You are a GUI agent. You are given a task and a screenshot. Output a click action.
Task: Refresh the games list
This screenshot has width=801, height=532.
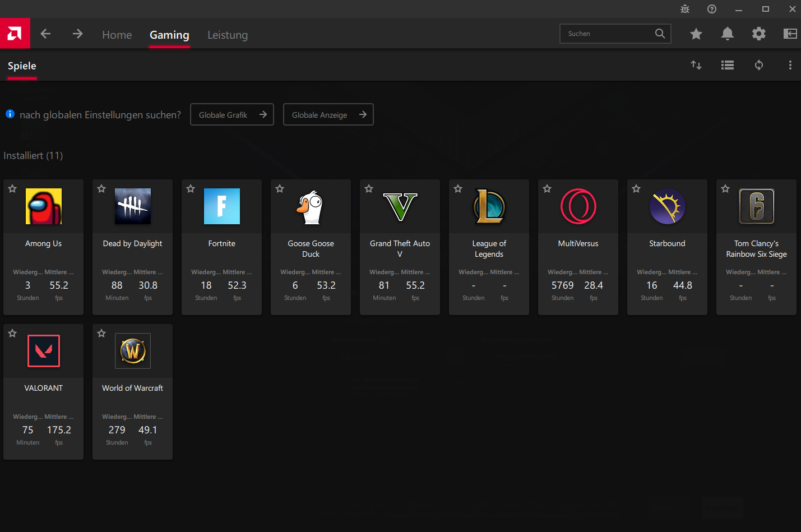[x=759, y=65]
